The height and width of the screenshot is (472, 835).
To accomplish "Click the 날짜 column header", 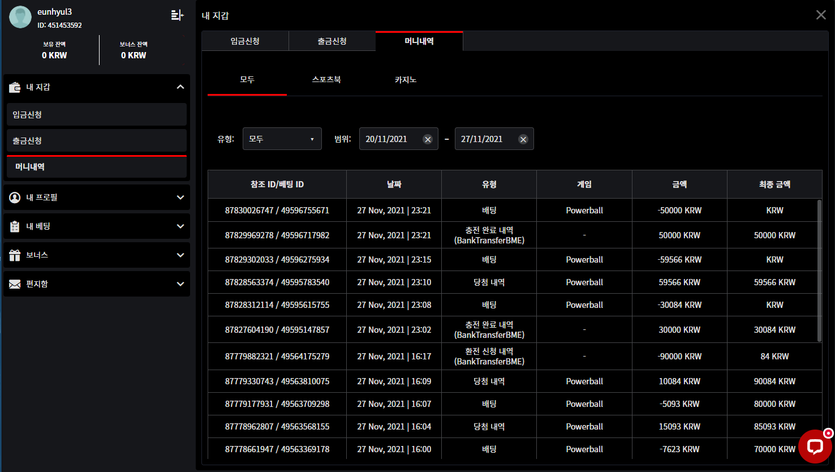I will pyautogui.click(x=394, y=184).
